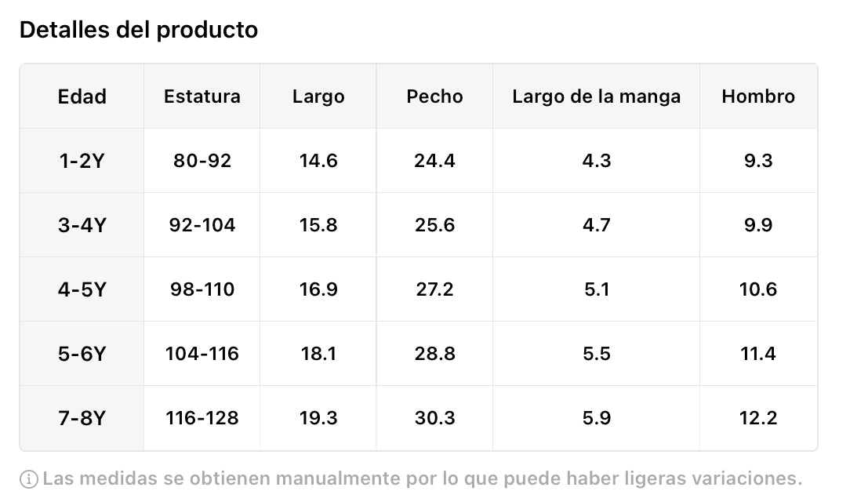Image resolution: width=868 pixels, height=502 pixels.
Task: Click the manual measurements disclaimer text
Action: (x=422, y=478)
